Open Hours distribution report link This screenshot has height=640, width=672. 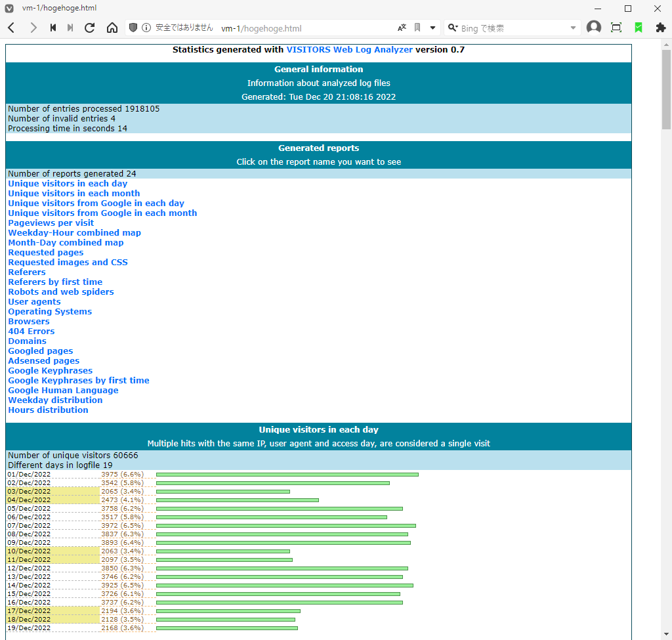coord(48,410)
